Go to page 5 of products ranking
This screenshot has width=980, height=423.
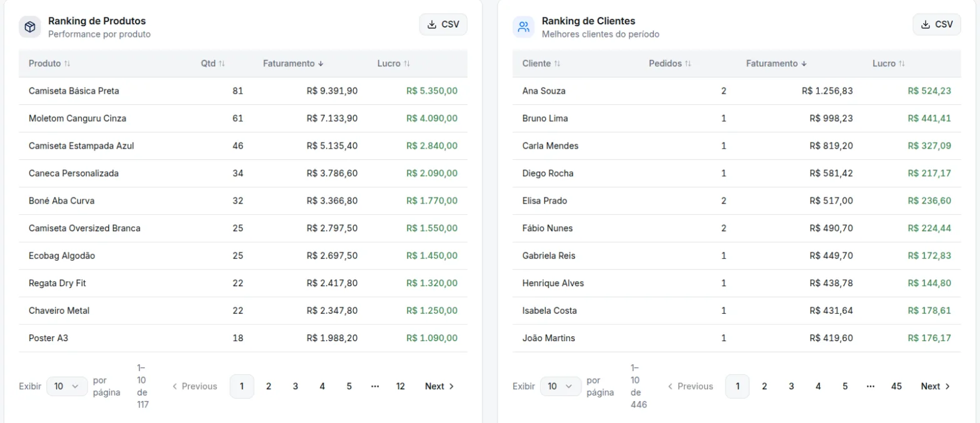349,386
